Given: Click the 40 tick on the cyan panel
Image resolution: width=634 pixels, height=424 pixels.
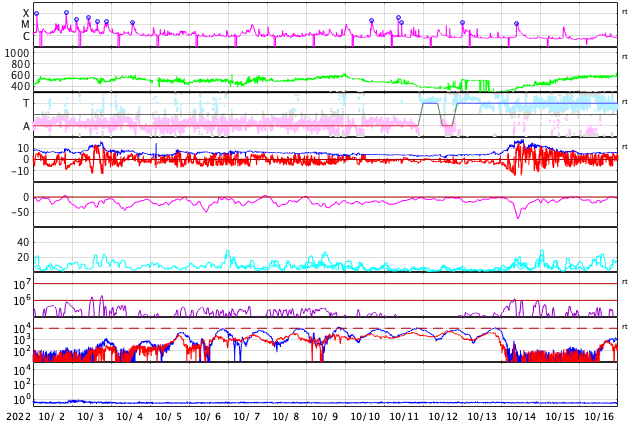Looking at the screenshot, I should 23,243.
